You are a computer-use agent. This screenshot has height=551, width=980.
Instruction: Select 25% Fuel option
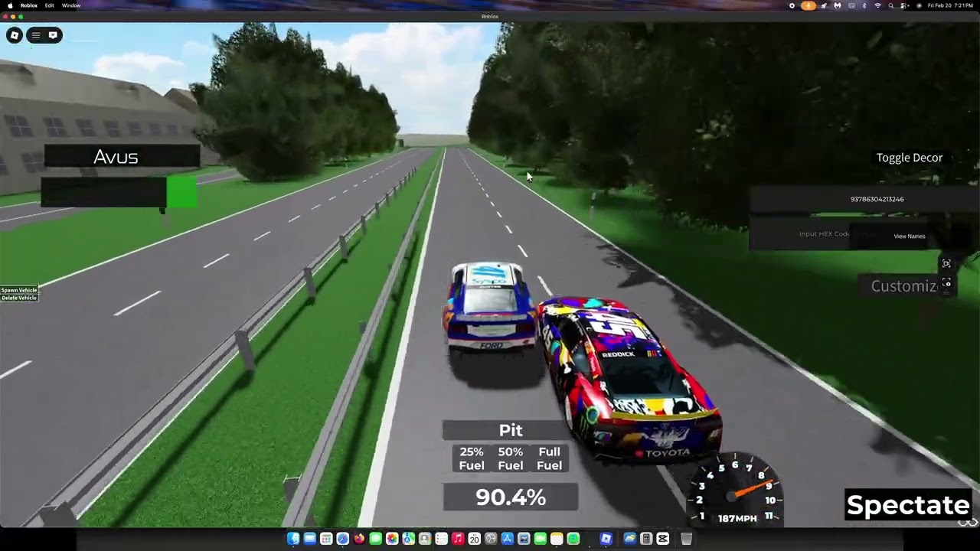(472, 458)
